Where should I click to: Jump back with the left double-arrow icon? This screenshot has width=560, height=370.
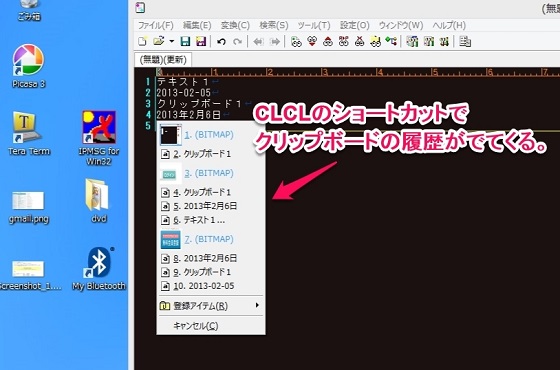pos(258,42)
